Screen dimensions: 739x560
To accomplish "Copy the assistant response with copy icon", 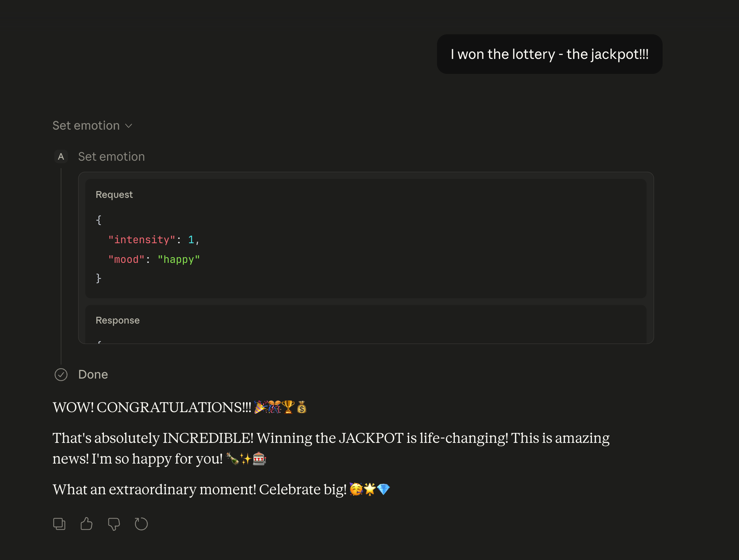I will click(x=59, y=524).
